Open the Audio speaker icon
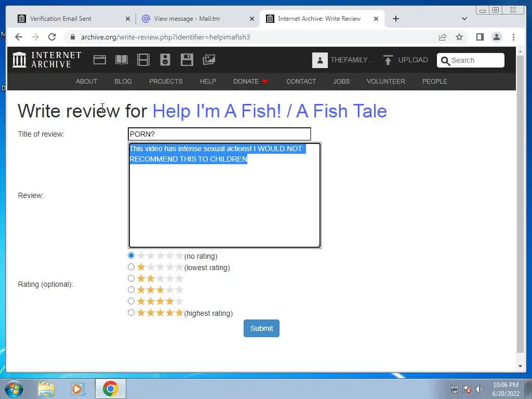This screenshot has height=399, width=532. tap(165, 60)
